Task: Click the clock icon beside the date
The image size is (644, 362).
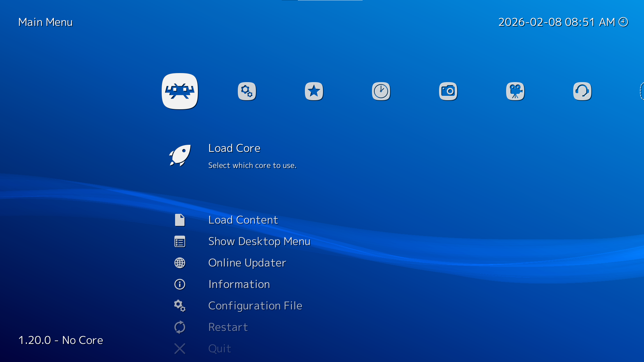Action: click(623, 22)
